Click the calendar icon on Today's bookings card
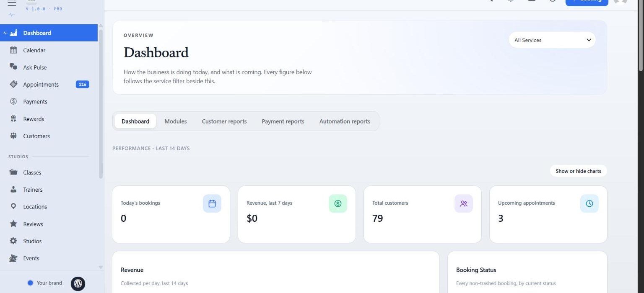Viewport: 644px width, 293px height. click(x=212, y=203)
